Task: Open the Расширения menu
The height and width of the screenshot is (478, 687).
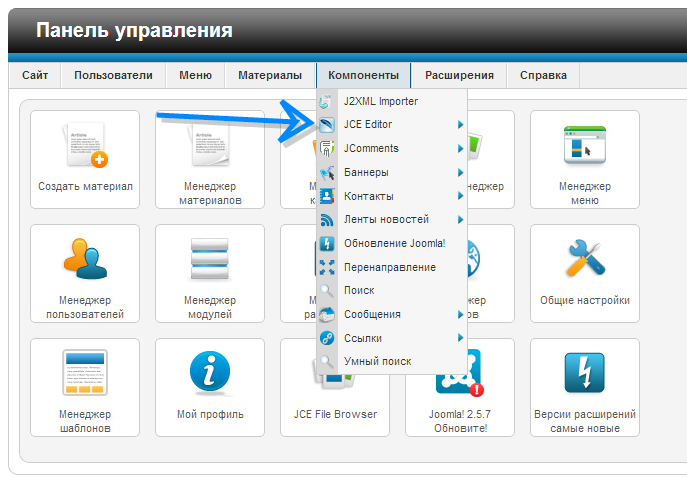Action: pos(459,75)
